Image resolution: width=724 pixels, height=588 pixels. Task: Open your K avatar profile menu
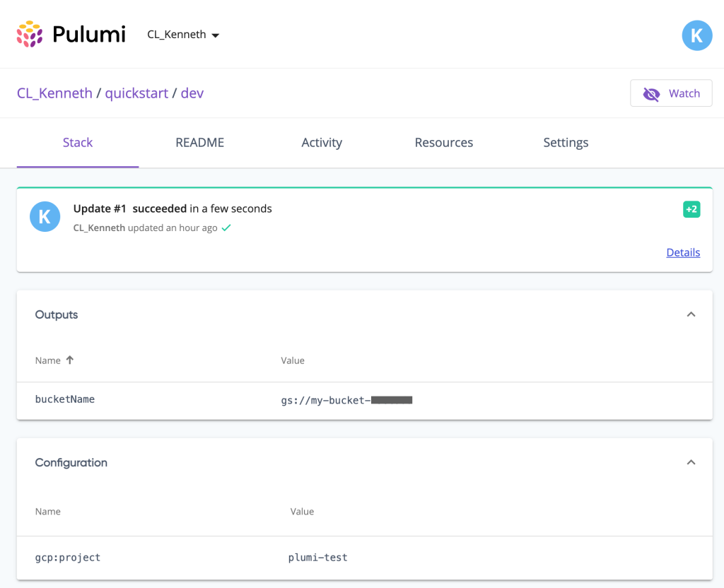coord(696,35)
